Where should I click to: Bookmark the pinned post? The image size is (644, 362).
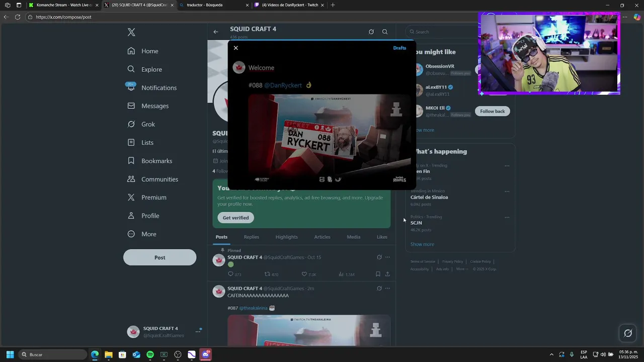pos(378,274)
